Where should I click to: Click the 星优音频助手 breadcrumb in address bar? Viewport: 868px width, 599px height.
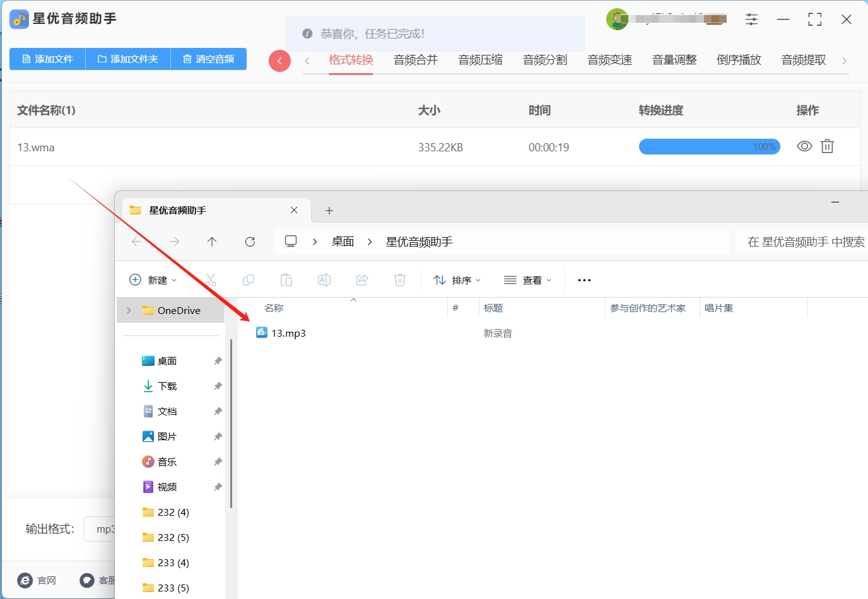coord(419,241)
